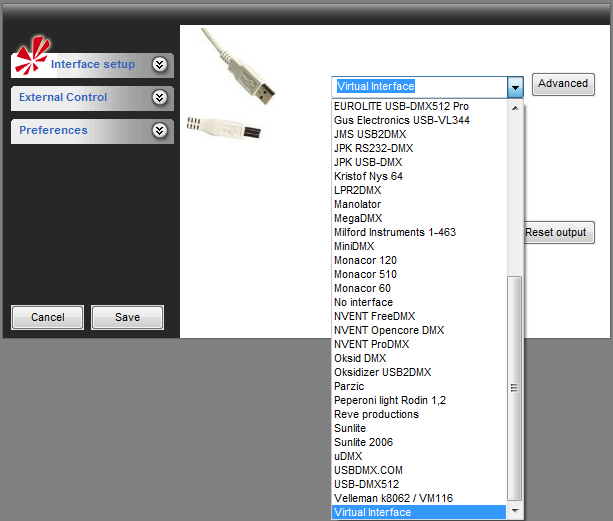Select Monacor 510 option
Viewport: 613px width, 521px height.
[x=419, y=274]
